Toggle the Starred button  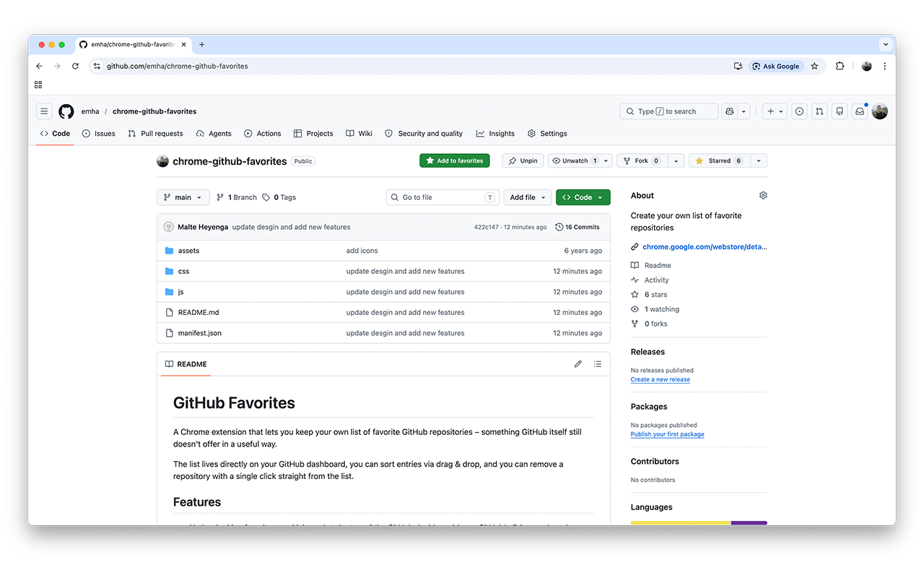[x=719, y=160]
